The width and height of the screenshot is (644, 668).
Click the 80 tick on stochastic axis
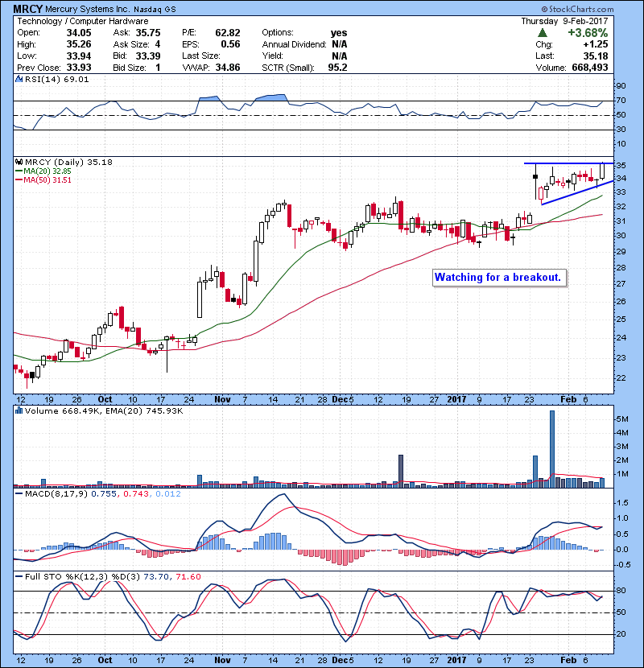click(621, 591)
